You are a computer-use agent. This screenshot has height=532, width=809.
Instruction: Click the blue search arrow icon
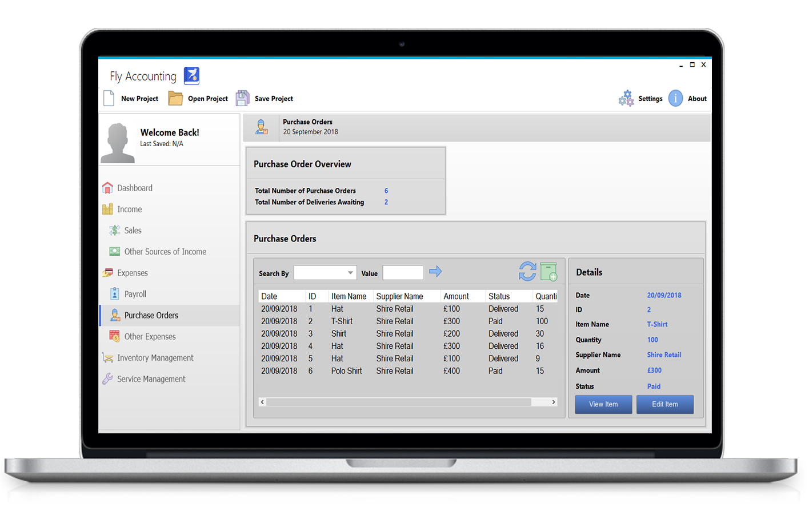pos(435,272)
